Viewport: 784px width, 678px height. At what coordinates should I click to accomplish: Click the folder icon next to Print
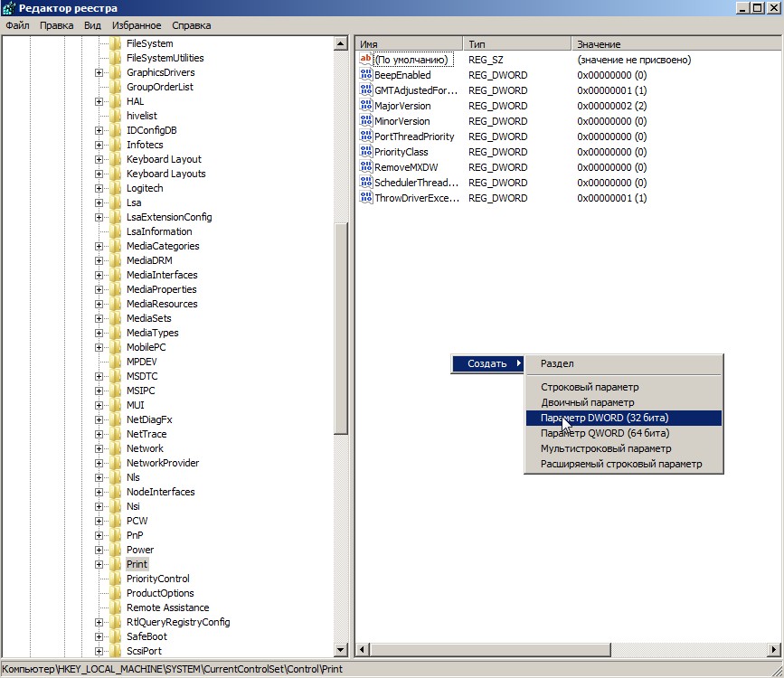[115, 564]
